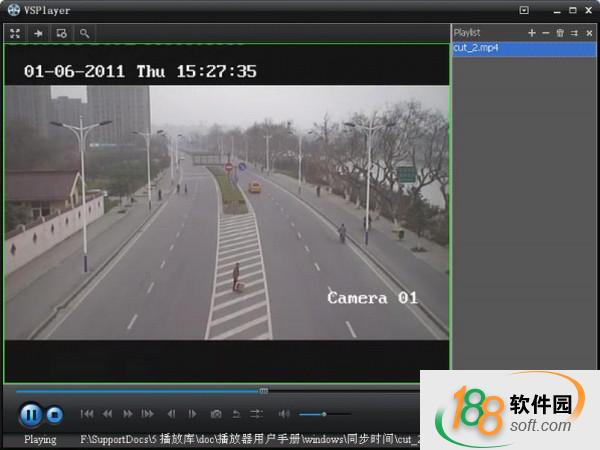The image size is (600, 450).
Task: Add a file with the playlist plus button
Action: pos(532,33)
